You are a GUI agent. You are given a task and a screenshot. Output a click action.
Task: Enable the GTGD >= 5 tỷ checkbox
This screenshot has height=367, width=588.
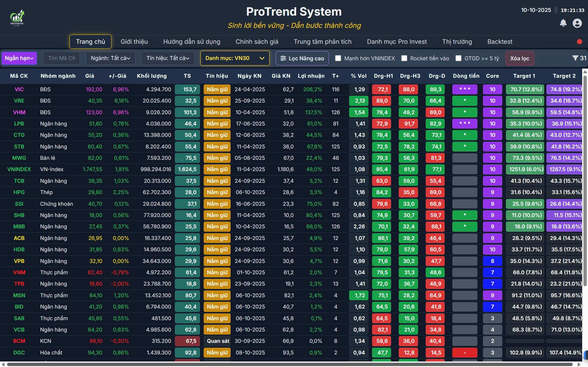point(458,58)
